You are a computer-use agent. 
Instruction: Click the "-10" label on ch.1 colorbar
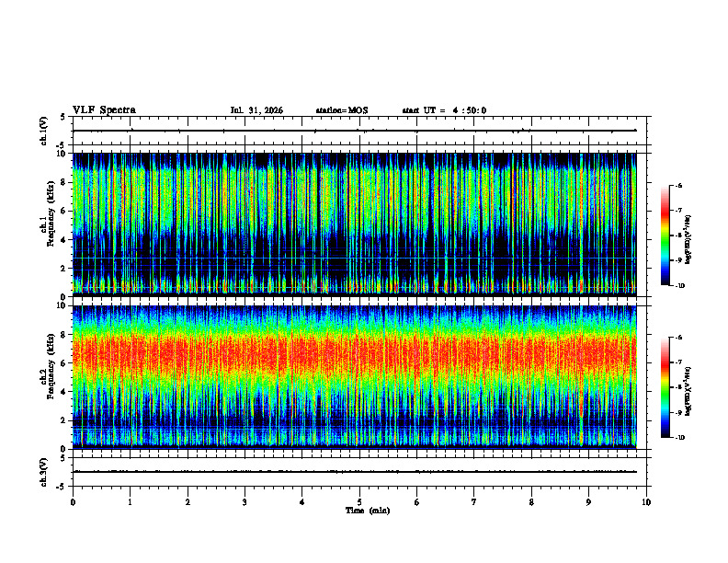pyautogui.click(x=680, y=286)
